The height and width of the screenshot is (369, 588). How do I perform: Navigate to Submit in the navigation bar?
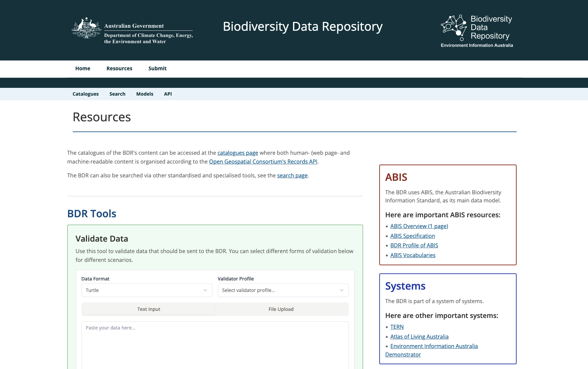coord(157,68)
